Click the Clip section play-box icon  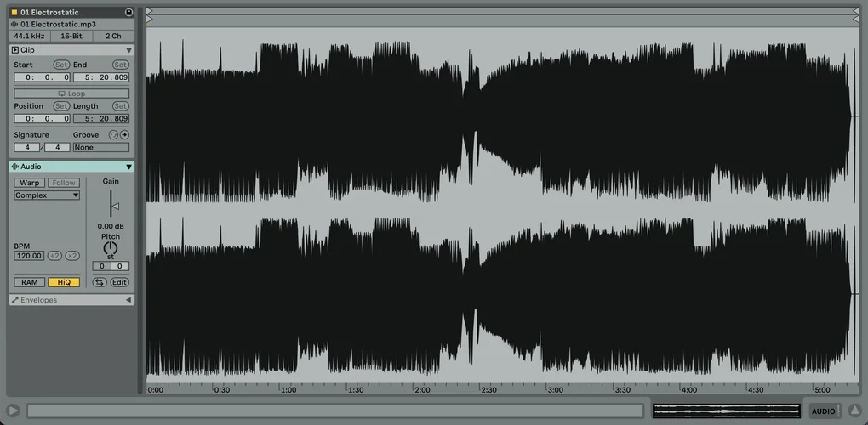click(15, 50)
